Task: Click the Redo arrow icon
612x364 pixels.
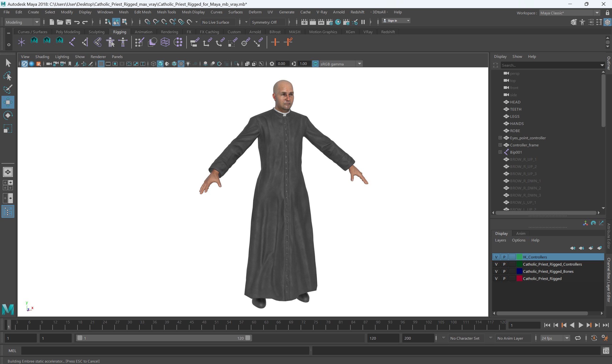Action: coord(85,22)
